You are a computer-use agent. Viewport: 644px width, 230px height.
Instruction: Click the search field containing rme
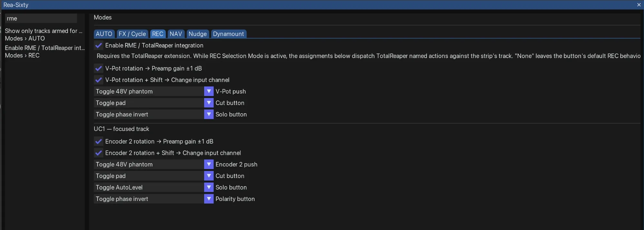click(41, 18)
